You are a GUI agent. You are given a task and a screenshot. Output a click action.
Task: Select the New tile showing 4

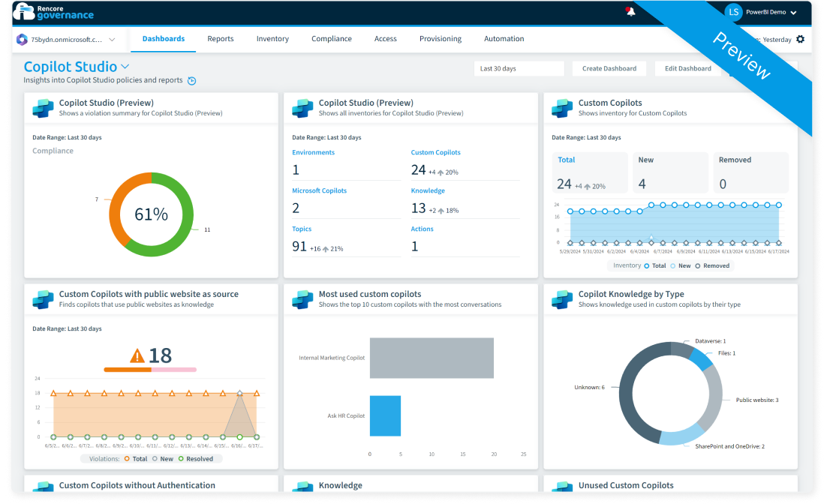(x=669, y=172)
